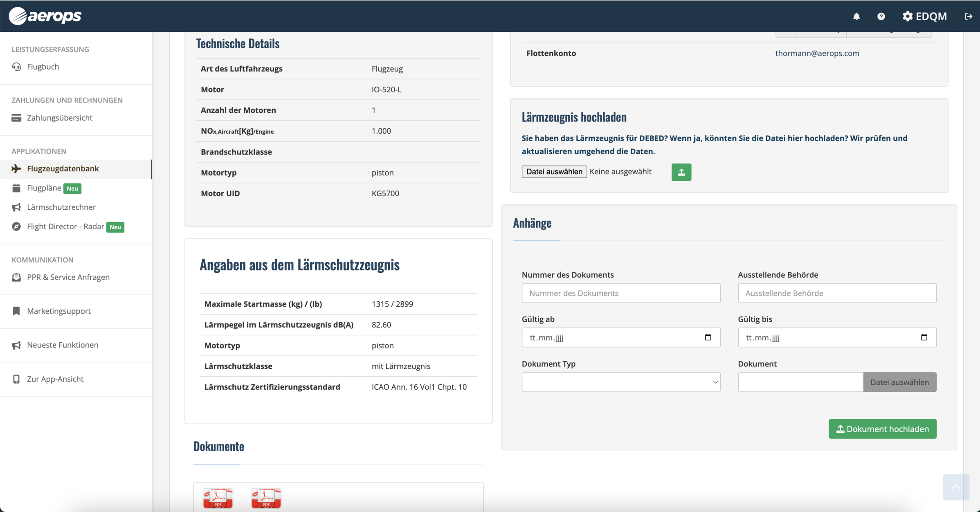This screenshot has height=512, width=980.
Task: Open Neueste Funktionen menu item
Action: 63,345
